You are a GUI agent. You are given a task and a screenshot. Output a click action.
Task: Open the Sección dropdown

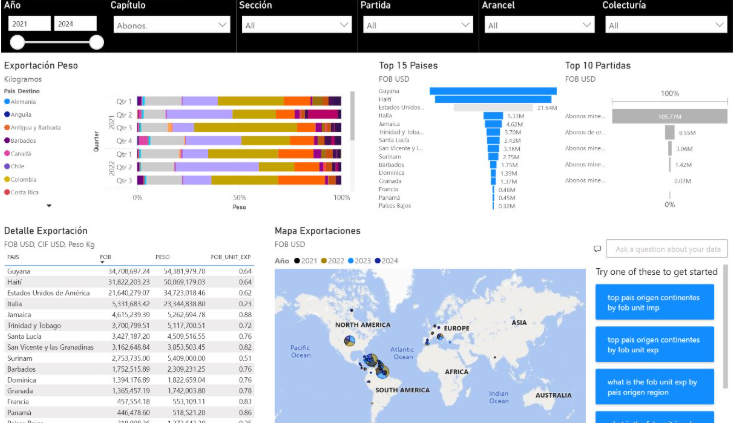296,25
